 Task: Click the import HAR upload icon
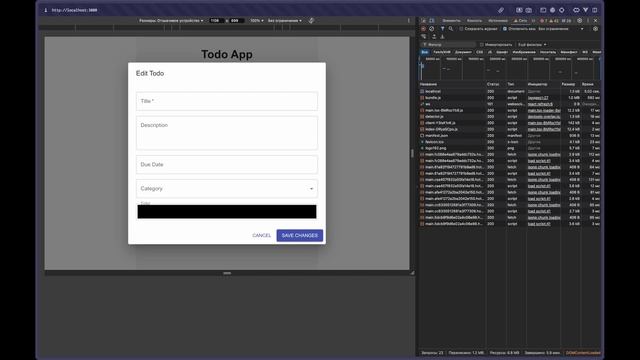(434, 36)
